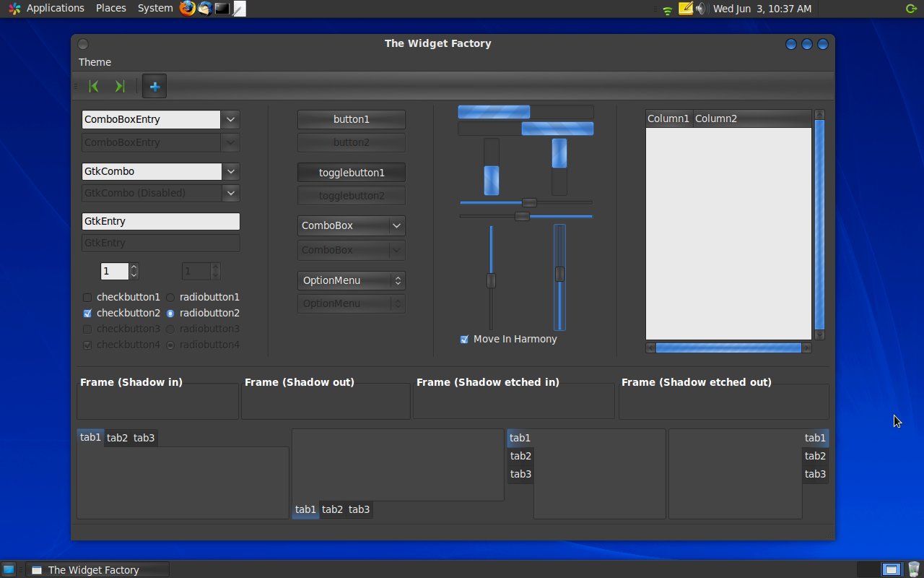Toggle the Move In Harmony checkbox

coord(508,339)
